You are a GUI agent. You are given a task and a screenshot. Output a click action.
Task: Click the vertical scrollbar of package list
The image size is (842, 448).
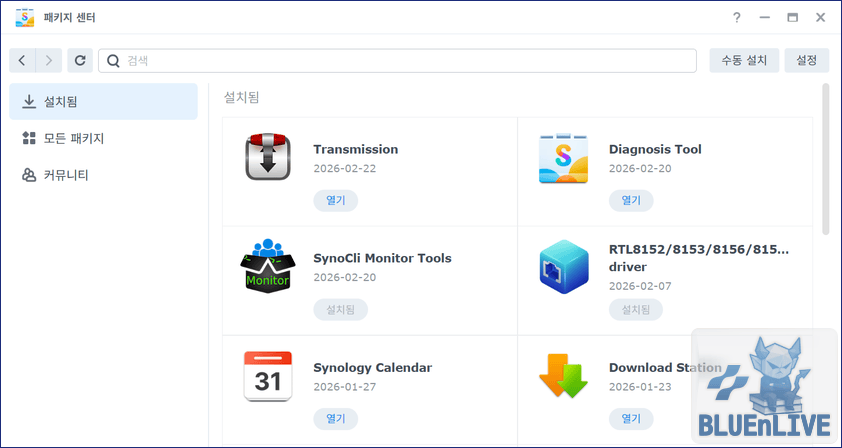pos(826,160)
